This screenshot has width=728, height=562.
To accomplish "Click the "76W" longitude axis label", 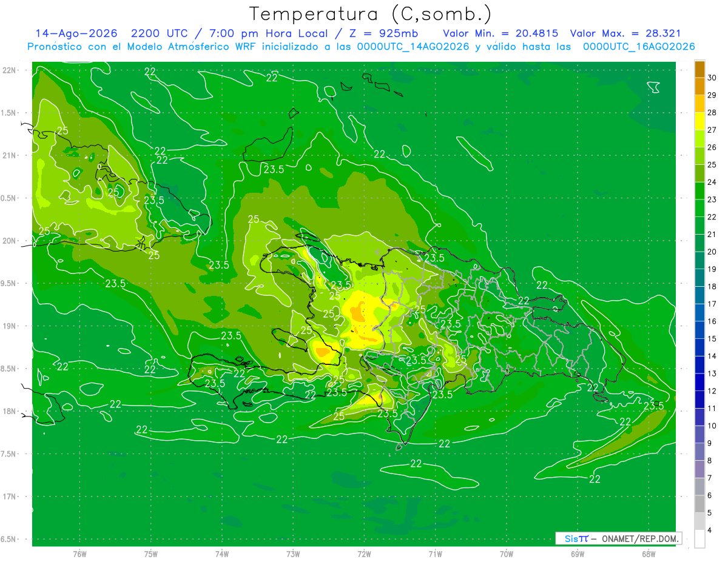I will point(79,554).
